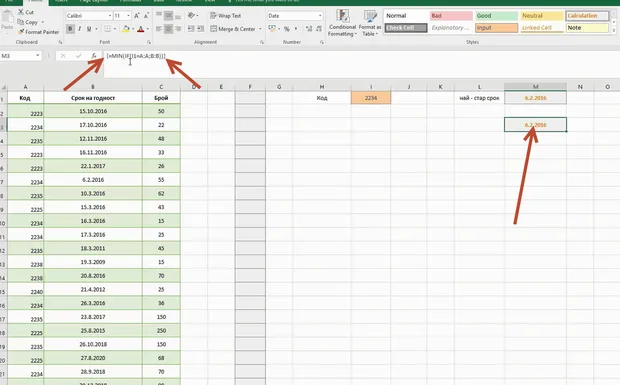Activate the Format Painter brush
This screenshot has height=385, width=620.
[21, 32]
